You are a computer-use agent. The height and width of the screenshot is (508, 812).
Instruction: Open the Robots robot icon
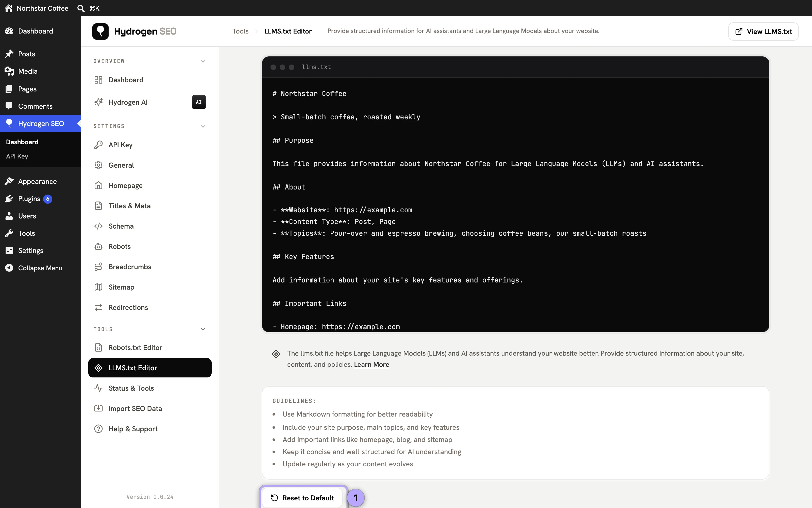pos(98,247)
